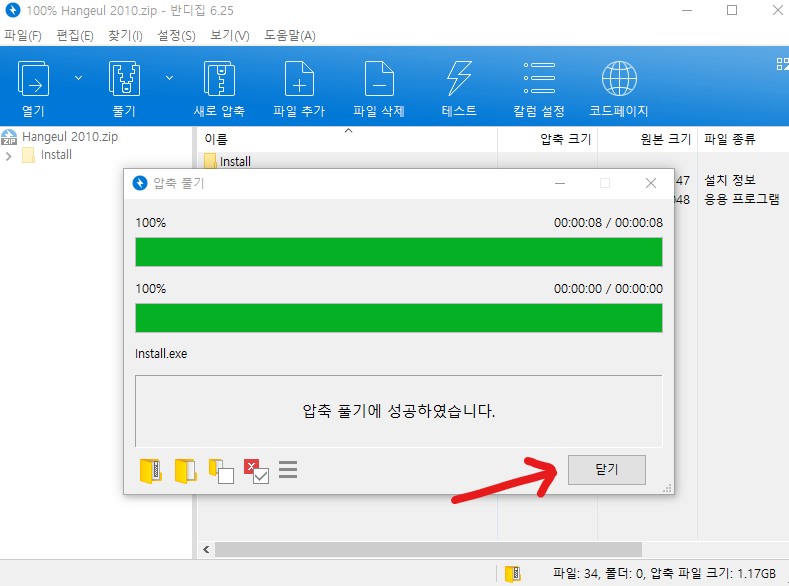
Task: Select Hangeul 2010.zip in the tree
Action: pos(69,137)
